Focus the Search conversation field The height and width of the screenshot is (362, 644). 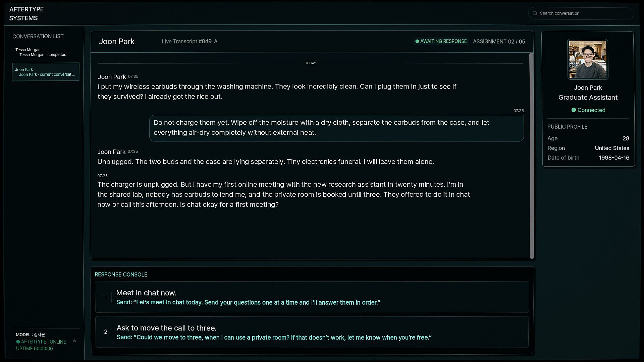point(581,13)
